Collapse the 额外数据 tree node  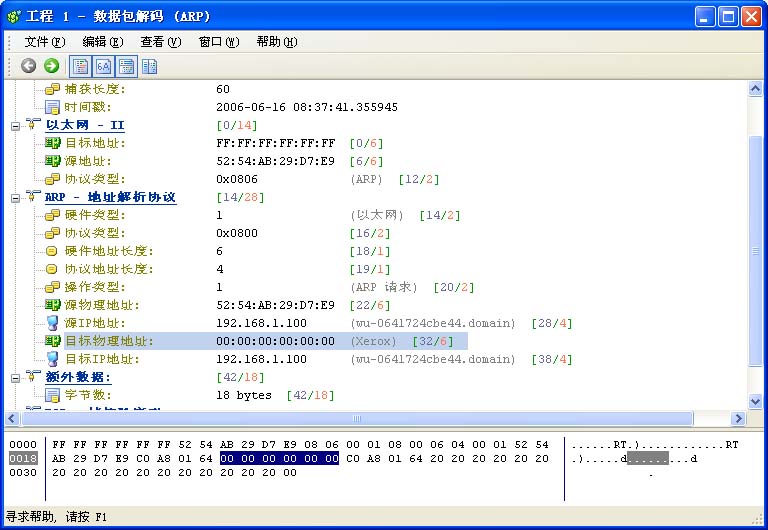16,378
